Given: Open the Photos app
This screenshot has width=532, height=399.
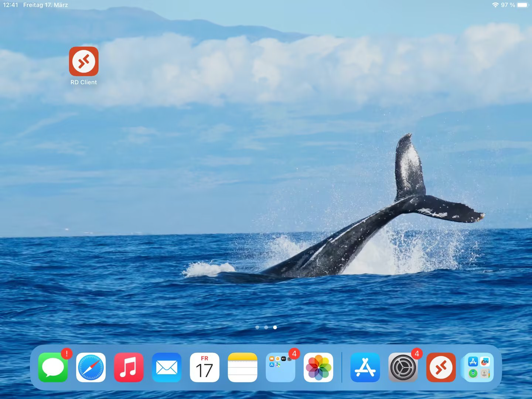Looking at the screenshot, I should pyautogui.click(x=318, y=367).
